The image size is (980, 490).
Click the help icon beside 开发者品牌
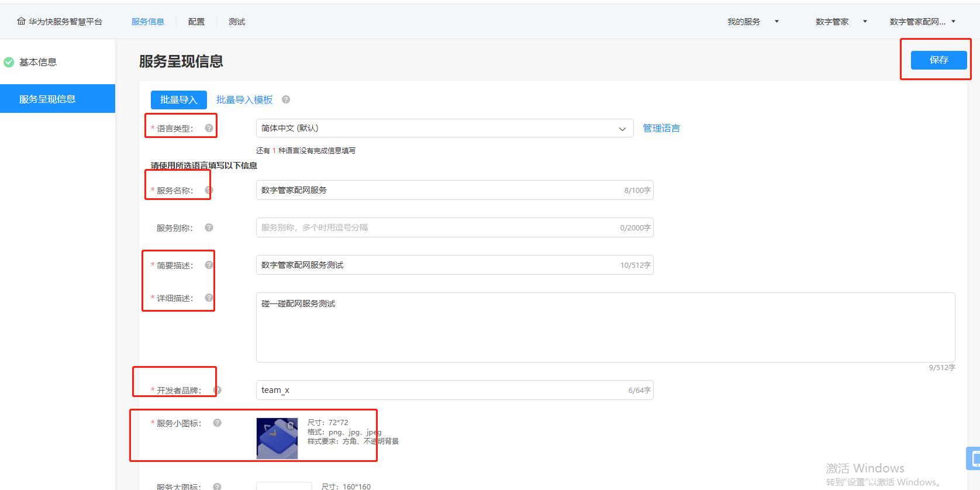(217, 390)
